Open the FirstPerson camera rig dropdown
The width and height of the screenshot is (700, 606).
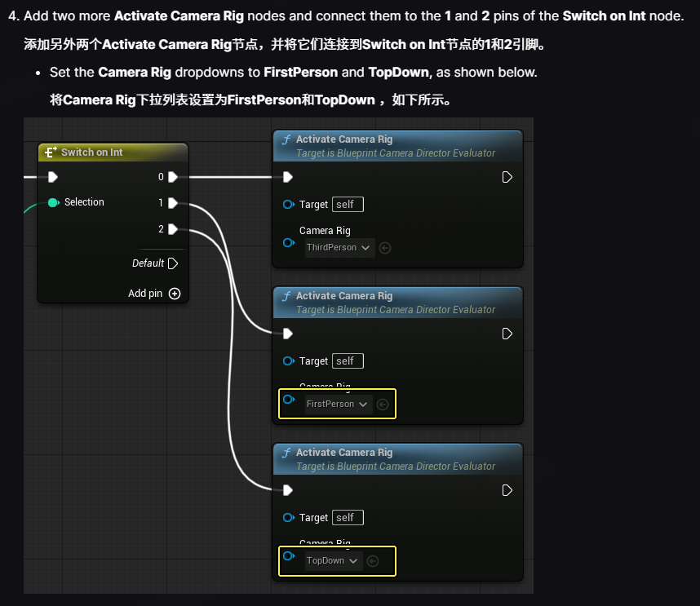pos(338,405)
